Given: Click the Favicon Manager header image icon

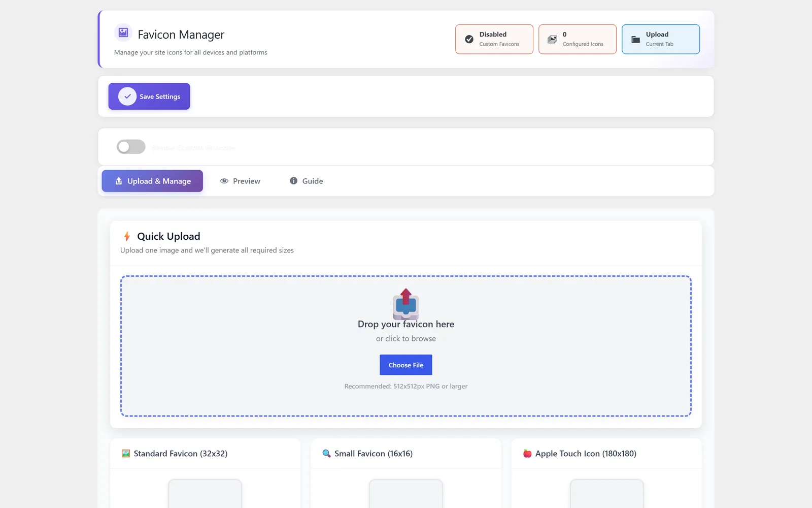Looking at the screenshot, I should (123, 33).
